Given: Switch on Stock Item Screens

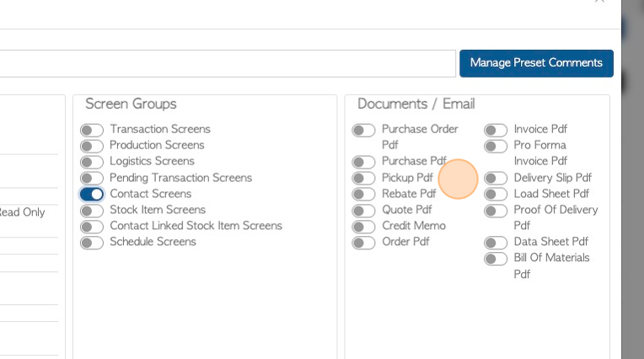Looking at the screenshot, I should (x=92, y=211).
